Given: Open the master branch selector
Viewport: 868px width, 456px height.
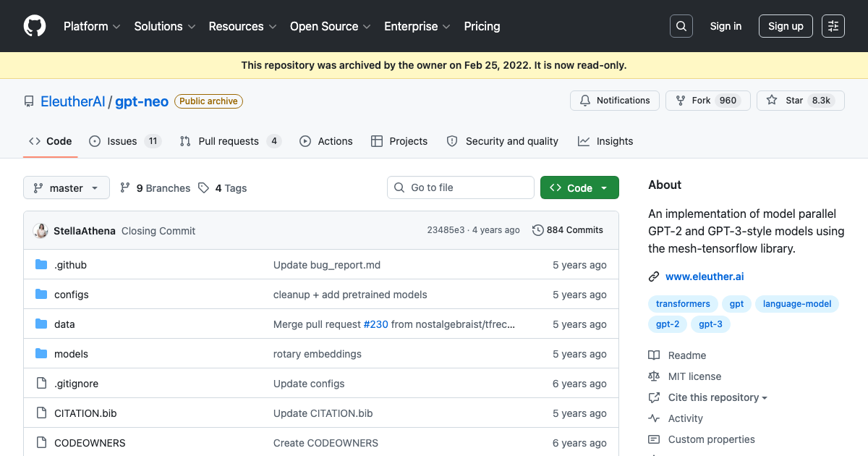Looking at the screenshot, I should pyautogui.click(x=67, y=188).
